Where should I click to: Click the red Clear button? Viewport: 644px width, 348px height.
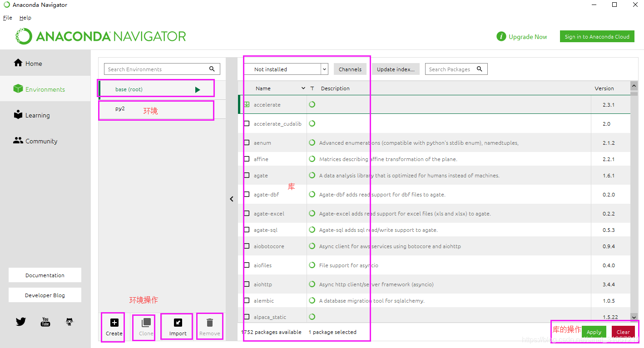(623, 332)
